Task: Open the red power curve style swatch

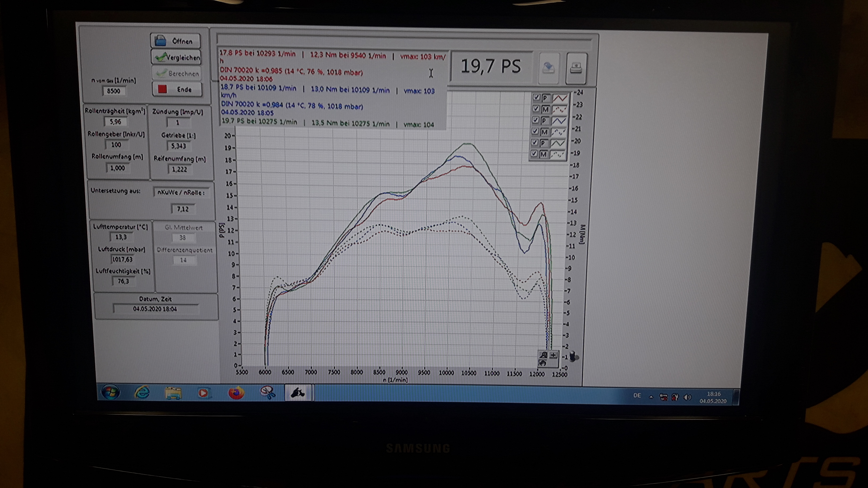Action: [x=560, y=98]
